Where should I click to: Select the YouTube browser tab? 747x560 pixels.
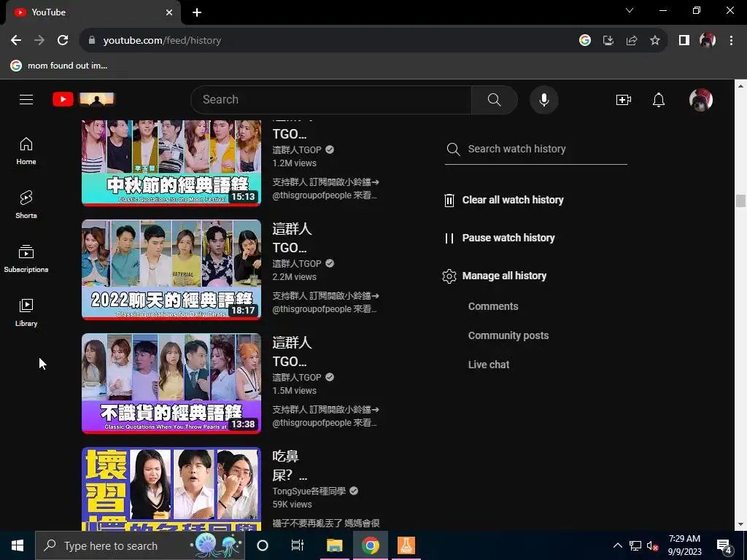tap(93, 12)
